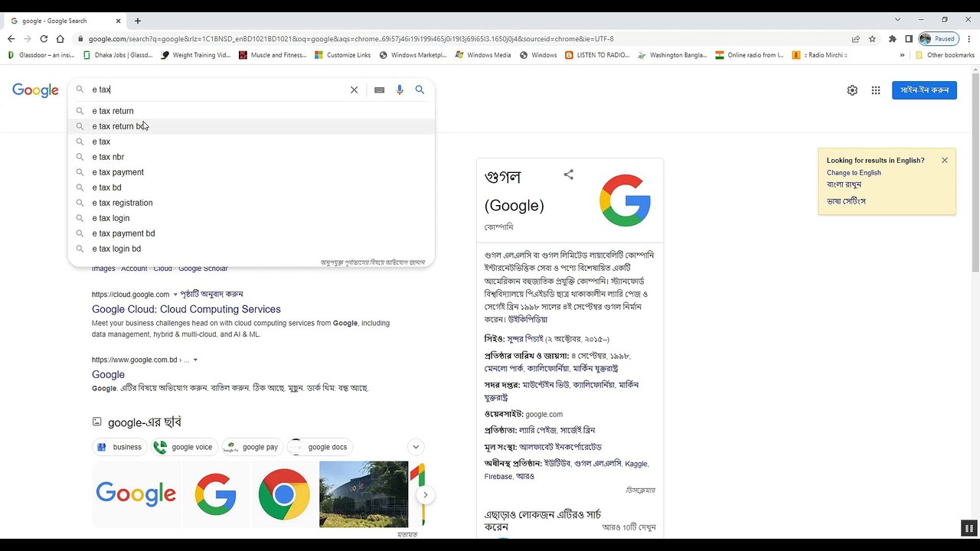Open Chrome's three-dot menu

pyautogui.click(x=969, y=39)
